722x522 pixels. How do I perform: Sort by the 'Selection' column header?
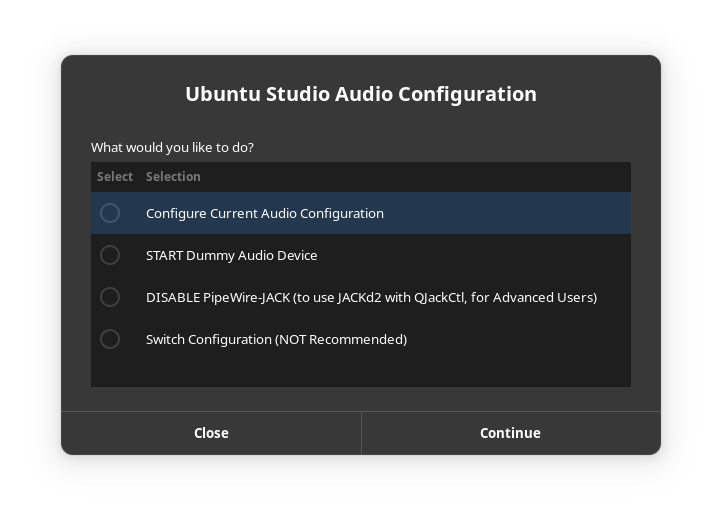[173, 176]
